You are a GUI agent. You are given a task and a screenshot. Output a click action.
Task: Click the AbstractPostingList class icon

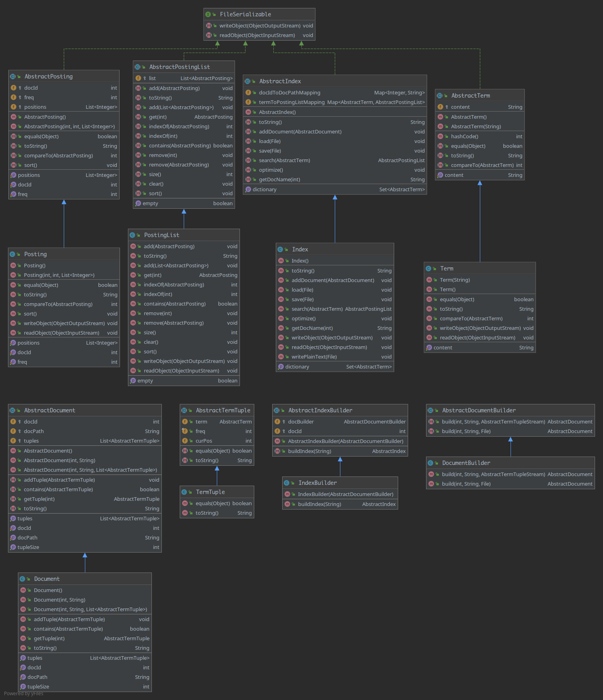(137, 67)
